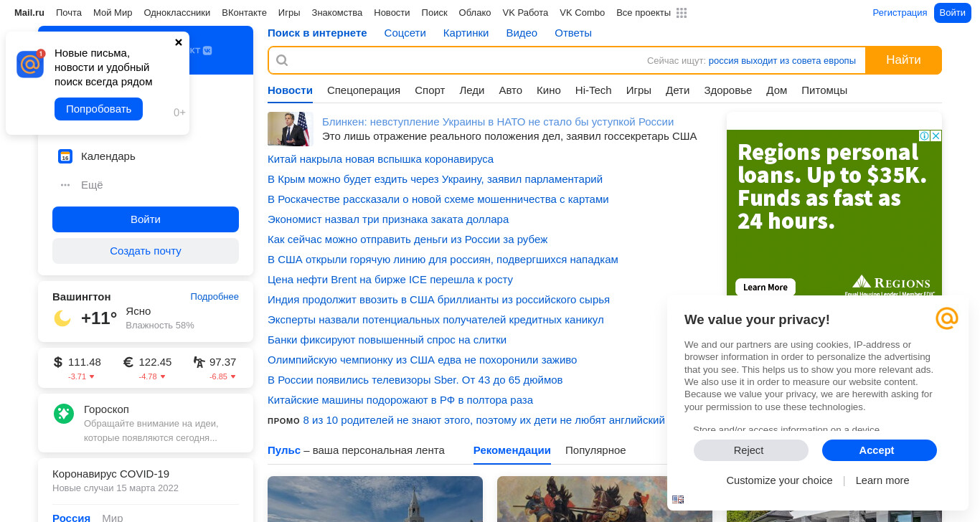Click the euro currency icon

click(128, 362)
